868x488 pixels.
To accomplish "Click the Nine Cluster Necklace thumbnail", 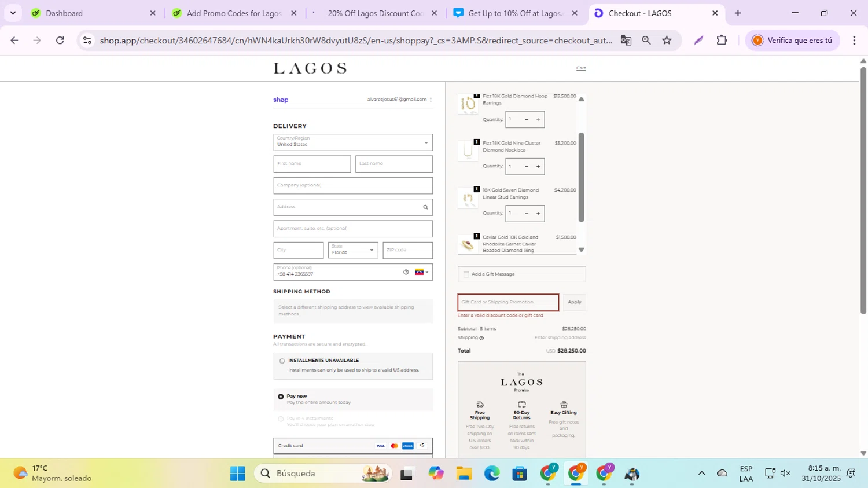I will (x=468, y=151).
